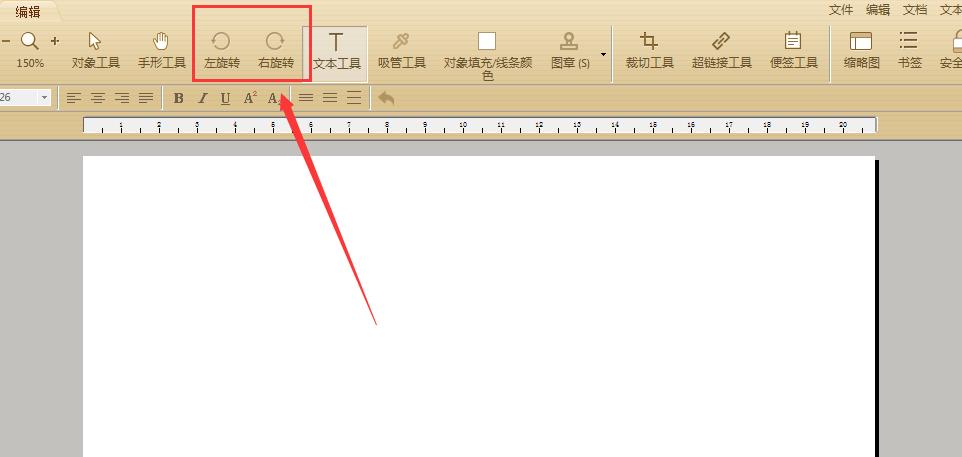Screen dimensions: 962x457
Task: Open the 便签工具 sticky note tool
Action: click(x=793, y=50)
